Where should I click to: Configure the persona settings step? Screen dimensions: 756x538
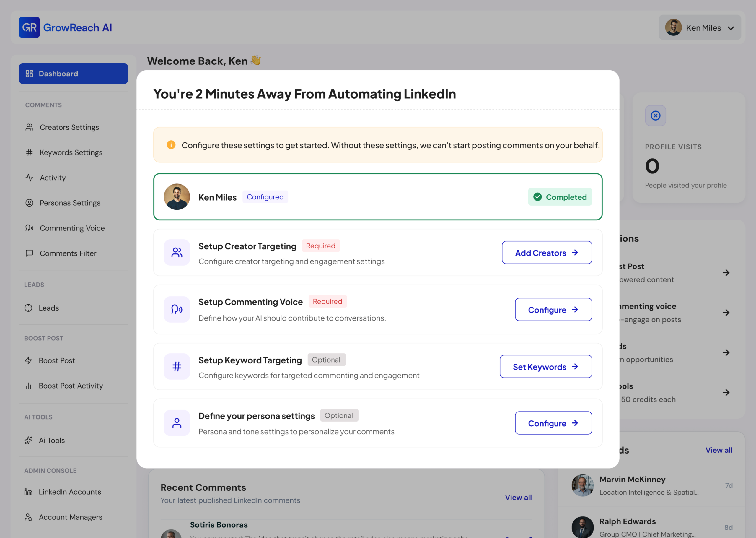pyautogui.click(x=553, y=423)
